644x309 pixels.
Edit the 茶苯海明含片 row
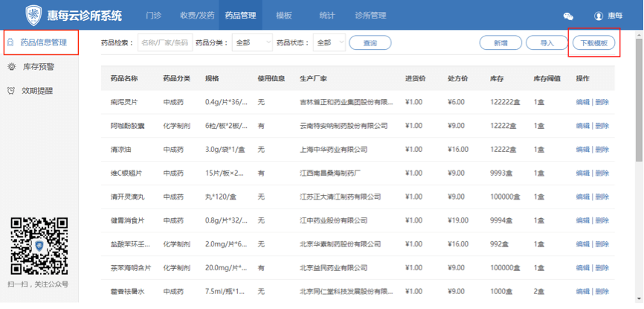(583, 268)
